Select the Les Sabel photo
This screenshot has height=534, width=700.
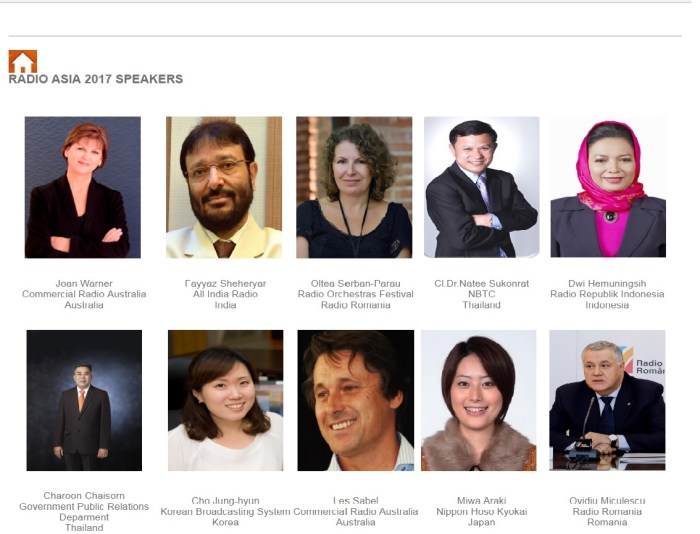point(355,400)
